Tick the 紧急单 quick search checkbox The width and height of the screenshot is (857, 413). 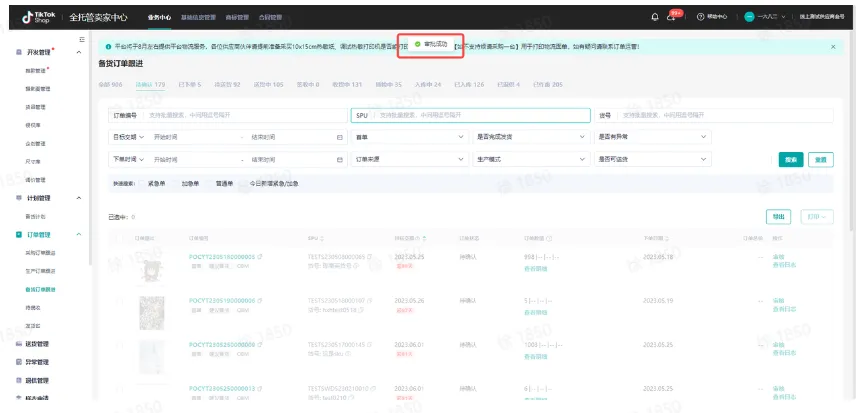coord(142,184)
